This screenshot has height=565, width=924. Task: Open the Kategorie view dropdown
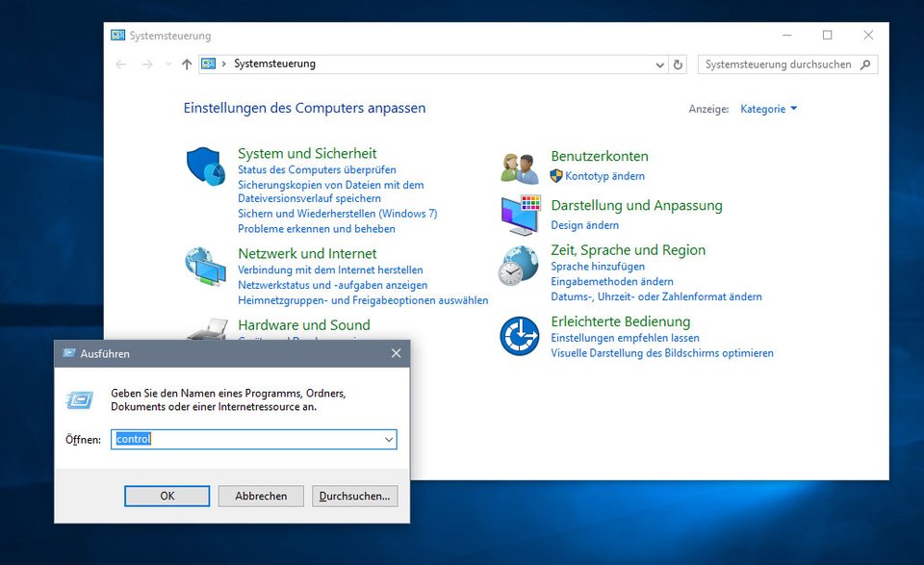[x=768, y=109]
